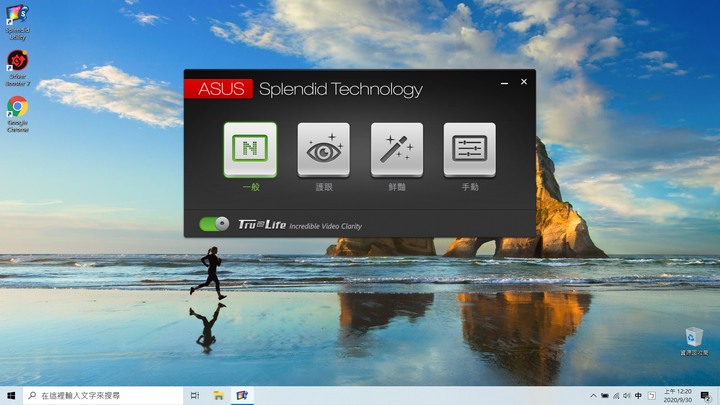Select the Eye Care (護眼) mode button
The width and height of the screenshot is (720, 405).
(x=324, y=150)
